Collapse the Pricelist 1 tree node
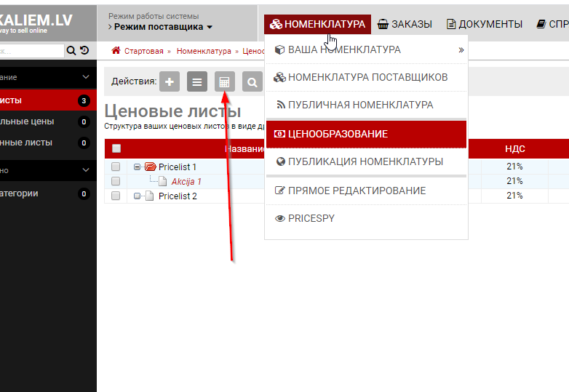 (x=137, y=167)
